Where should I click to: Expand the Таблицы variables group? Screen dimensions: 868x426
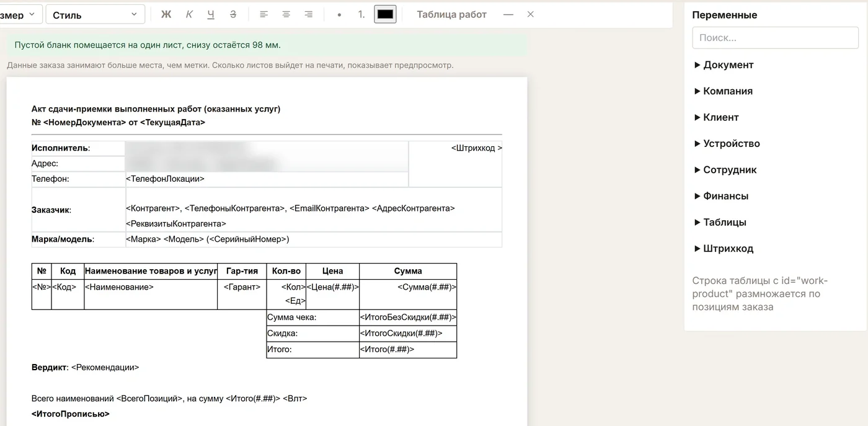tap(720, 223)
